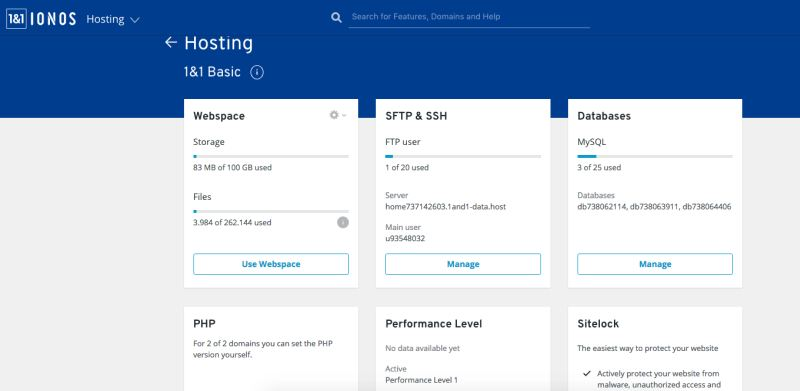
Task: Focus the Search for Features, Domains and Help field
Action: click(x=469, y=17)
